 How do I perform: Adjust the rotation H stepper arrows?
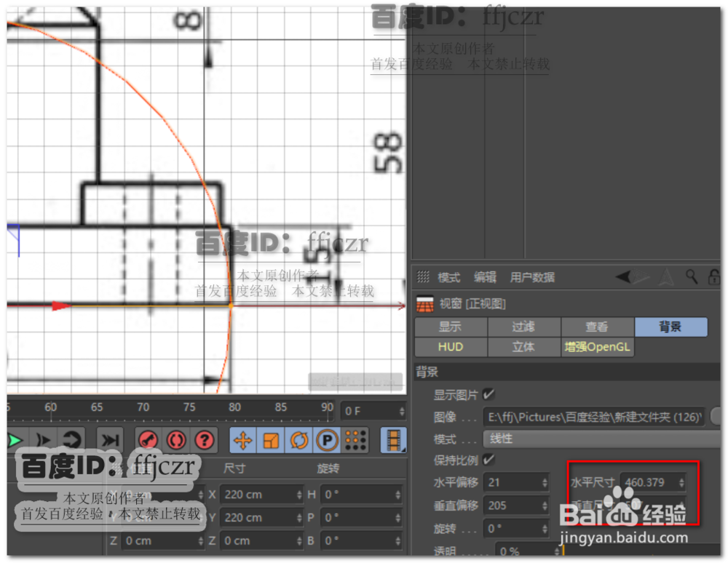(398, 495)
